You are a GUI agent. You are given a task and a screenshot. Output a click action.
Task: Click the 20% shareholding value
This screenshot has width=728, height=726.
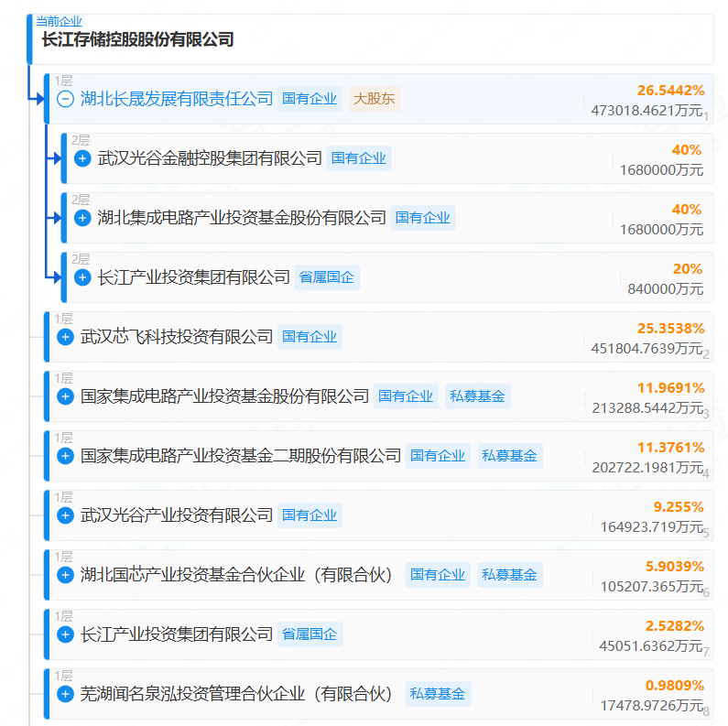tap(688, 269)
